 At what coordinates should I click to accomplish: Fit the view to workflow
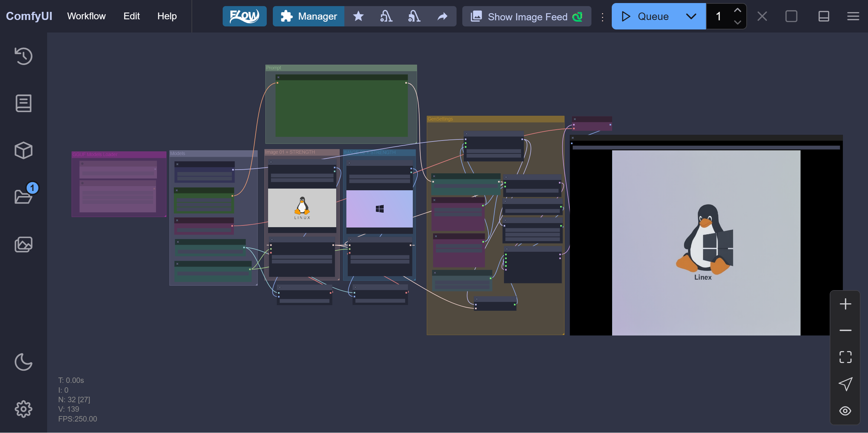(845, 357)
